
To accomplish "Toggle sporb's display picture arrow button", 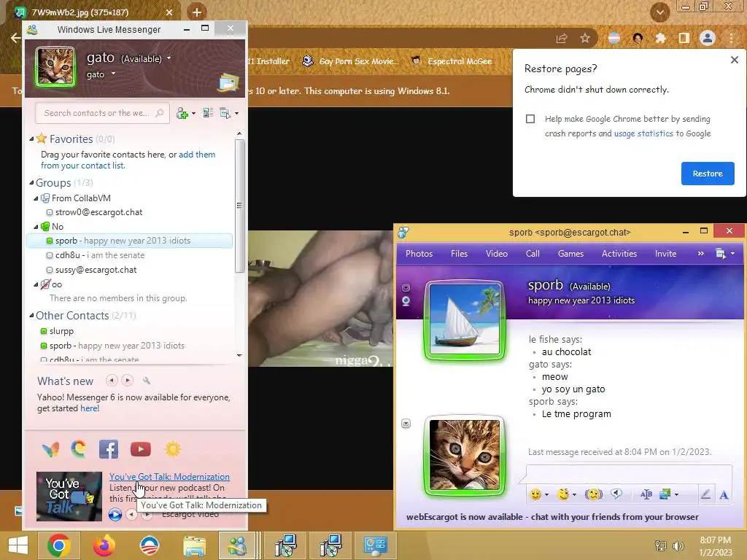I will pos(406,287).
